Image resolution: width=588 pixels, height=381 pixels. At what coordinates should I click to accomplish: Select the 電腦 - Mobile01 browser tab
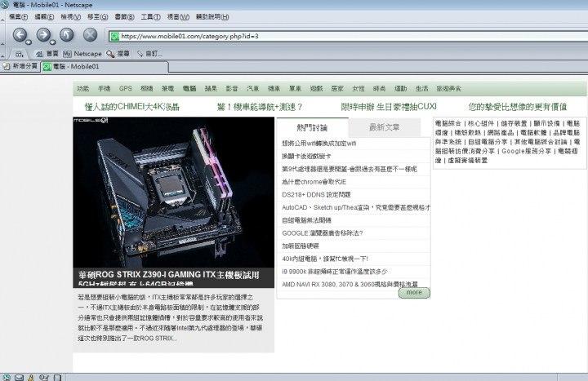(105, 67)
